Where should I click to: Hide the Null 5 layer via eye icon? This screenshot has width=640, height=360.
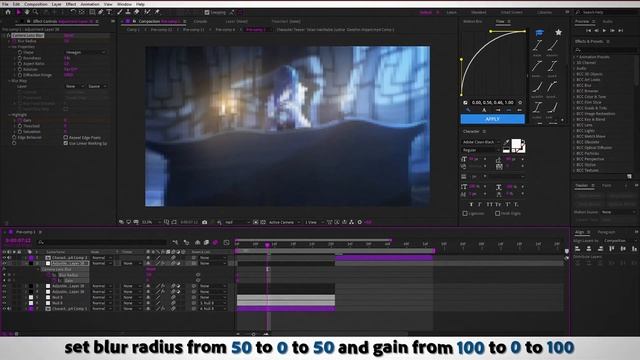pyautogui.click(x=4, y=298)
